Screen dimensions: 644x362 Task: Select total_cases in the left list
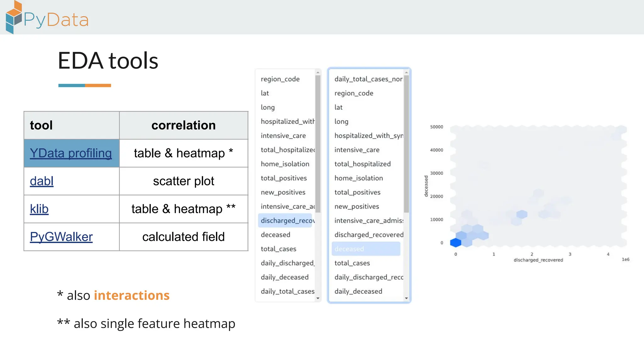tap(278, 249)
